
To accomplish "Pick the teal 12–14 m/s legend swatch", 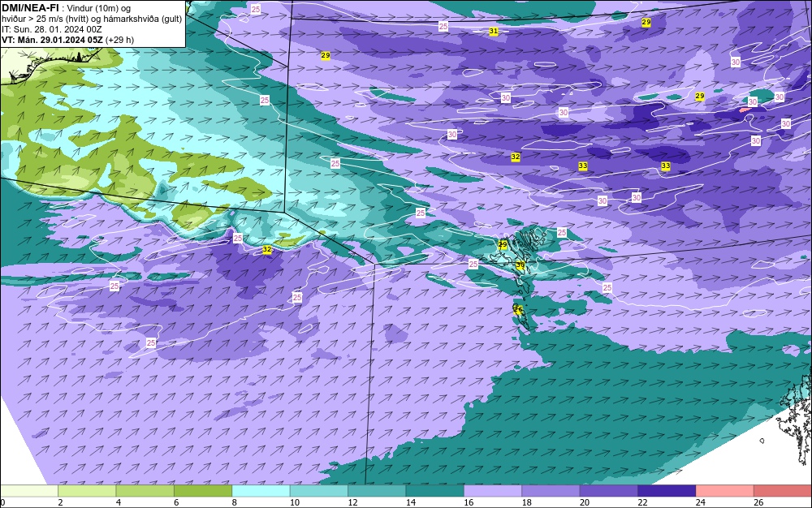I will coord(377,491).
